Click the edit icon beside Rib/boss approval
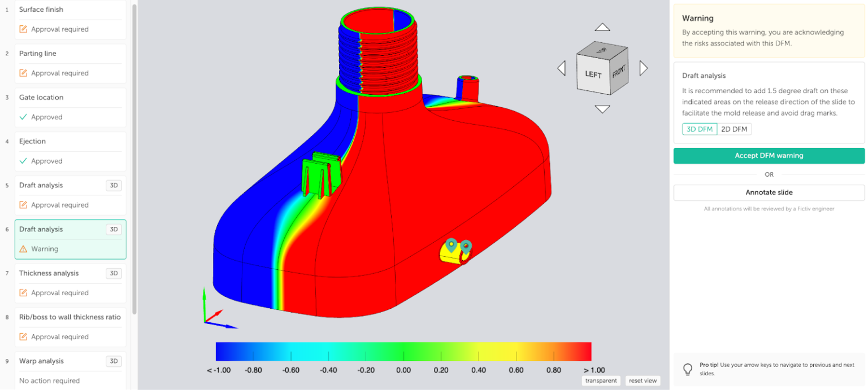The width and height of the screenshot is (868, 390). tap(23, 336)
